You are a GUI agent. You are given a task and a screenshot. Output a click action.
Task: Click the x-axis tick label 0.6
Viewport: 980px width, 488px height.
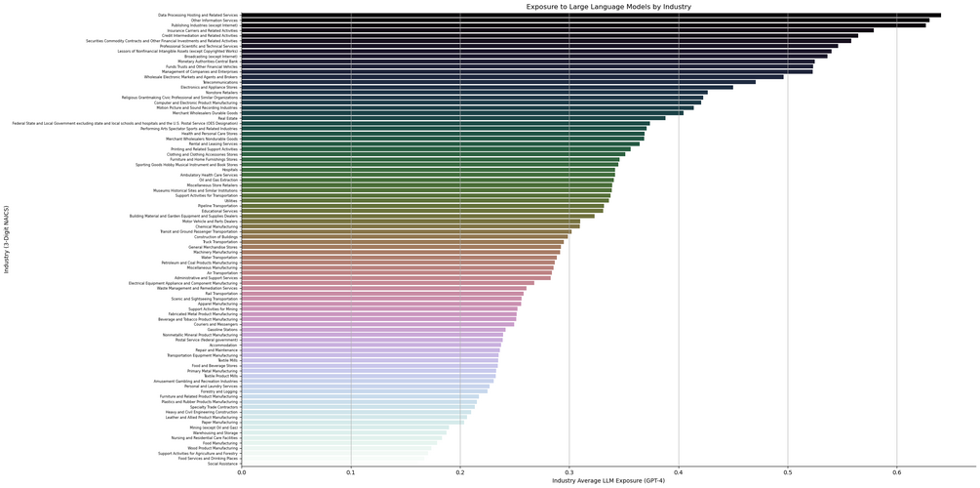point(897,472)
